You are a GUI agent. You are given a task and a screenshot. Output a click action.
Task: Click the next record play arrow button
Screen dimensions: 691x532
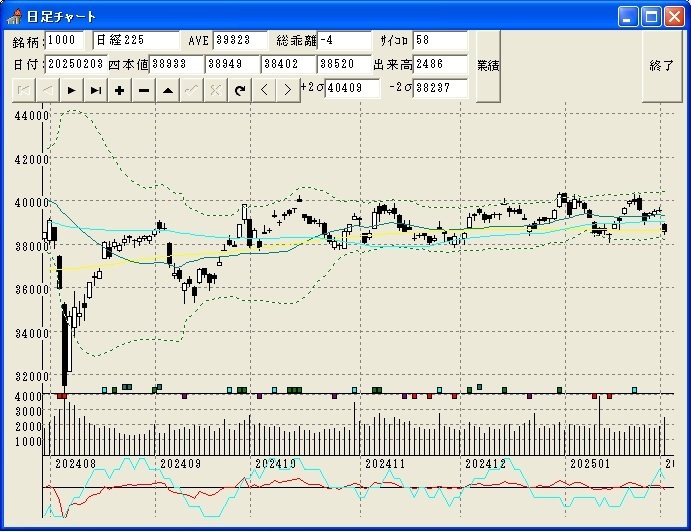(71, 90)
